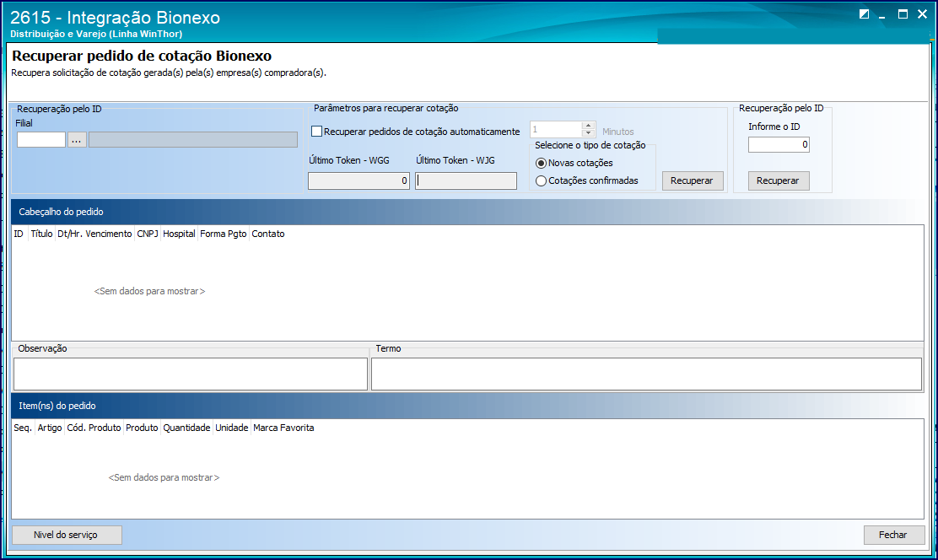Open Filial lookup ellipsis button
938x560 pixels.
(x=77, y=139)
